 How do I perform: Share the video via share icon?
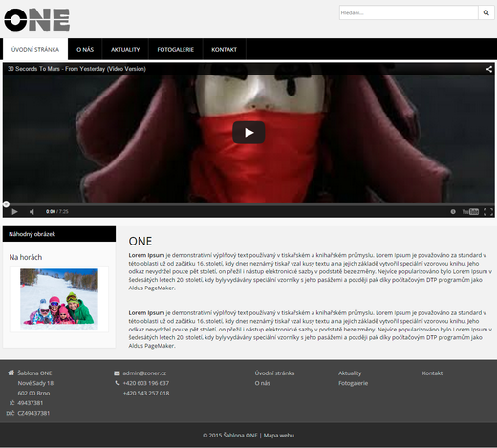click(x=489, y=69)
